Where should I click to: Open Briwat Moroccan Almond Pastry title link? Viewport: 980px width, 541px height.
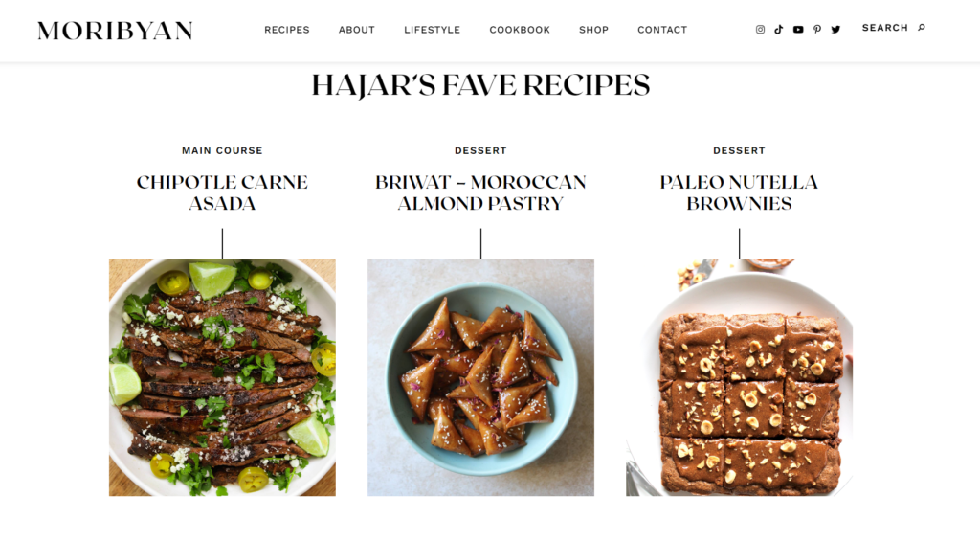coord(480,192)
